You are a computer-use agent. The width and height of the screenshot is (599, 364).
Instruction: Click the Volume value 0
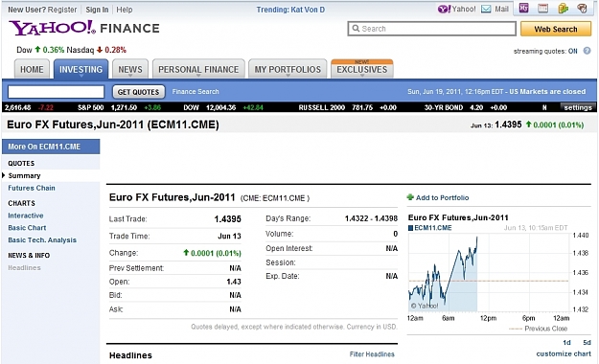click(x=396, y=234)
